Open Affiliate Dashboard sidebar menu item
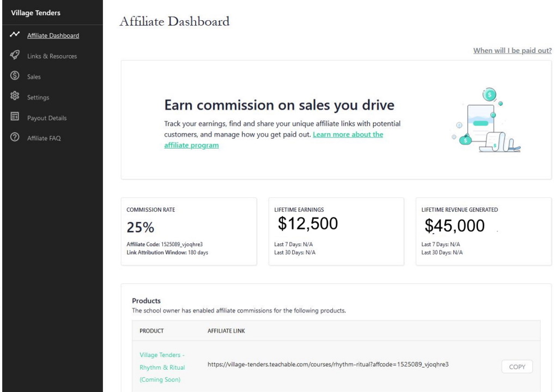 pos(53,35)
